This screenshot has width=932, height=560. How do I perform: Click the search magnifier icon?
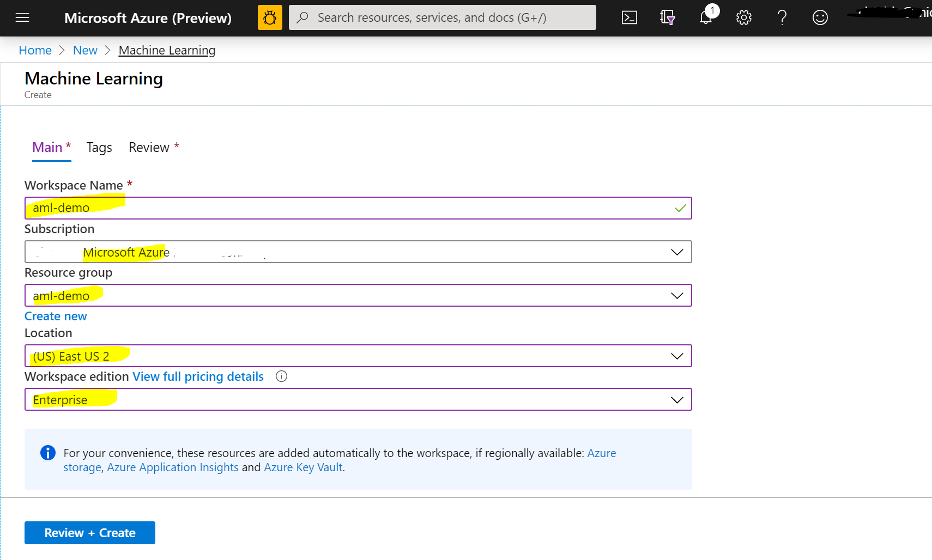click(x=302, y=17)
